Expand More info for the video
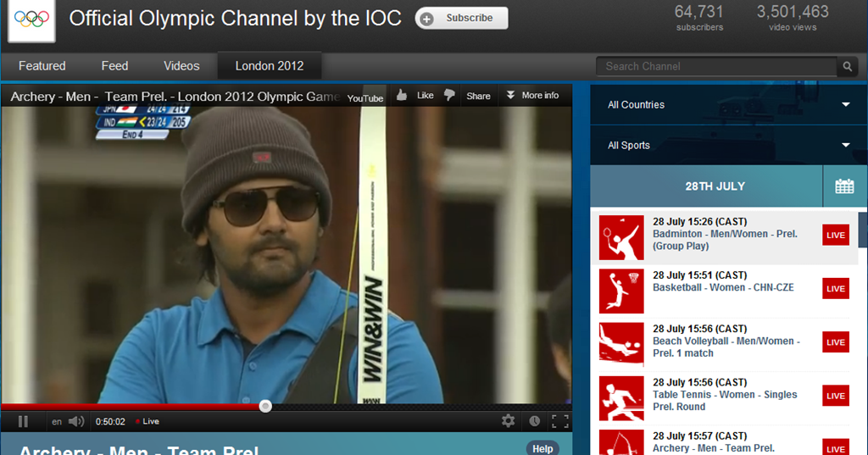This screenshot has height=455, width=868. point(532,95)
